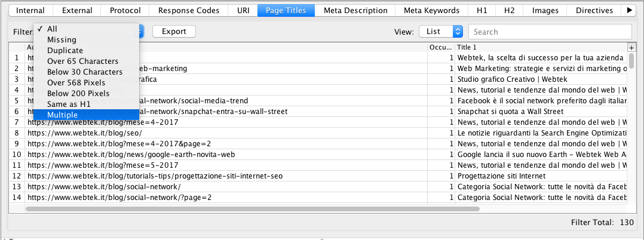Select the blog?mese=5-2017 URL cell
The width and height of the screenshot is (644, 240).
[226, 165]
